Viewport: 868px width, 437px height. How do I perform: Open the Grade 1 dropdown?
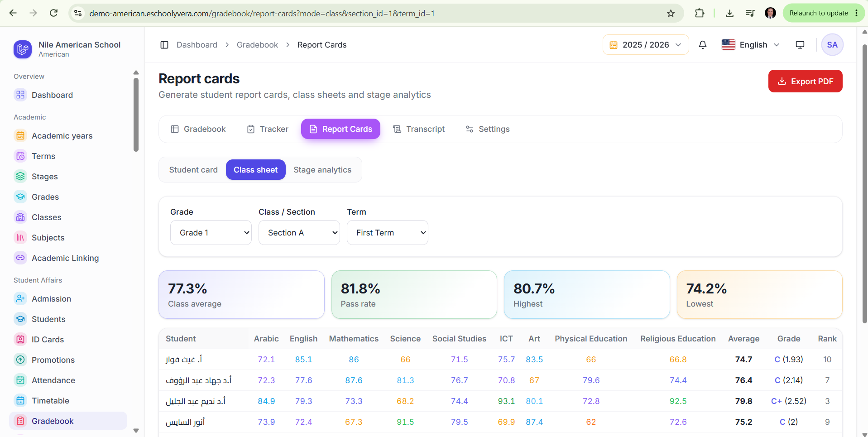point(211,233)
